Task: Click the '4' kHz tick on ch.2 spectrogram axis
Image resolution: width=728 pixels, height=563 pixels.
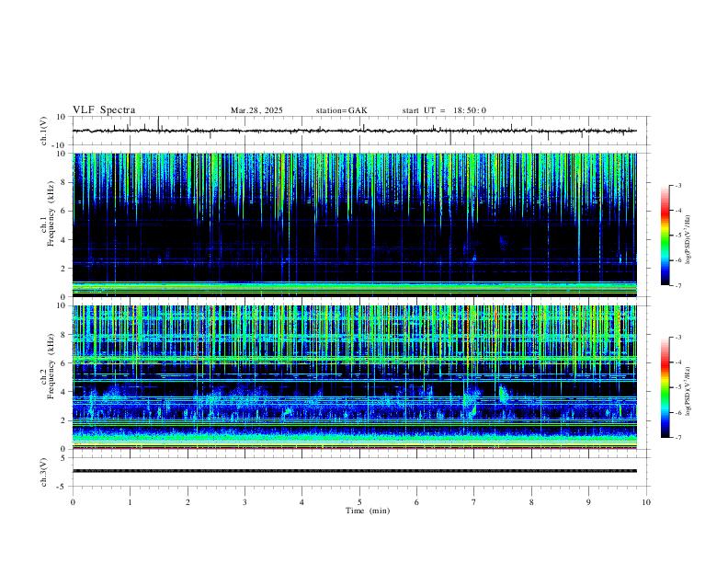Action: [x=63, y=392]
